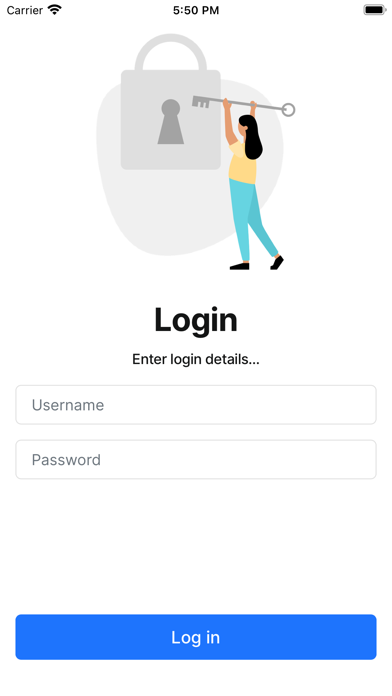Click the woman's black hair in the illustration
Screen dimensions: 392x696
(x=251, y=137)
